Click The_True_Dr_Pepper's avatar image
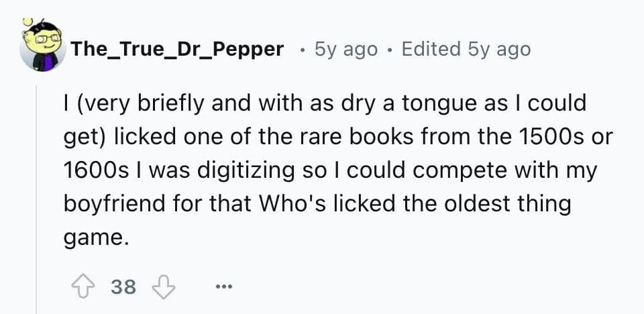The height and width of the screenshot is (314, 644). [x=42, y=48]
